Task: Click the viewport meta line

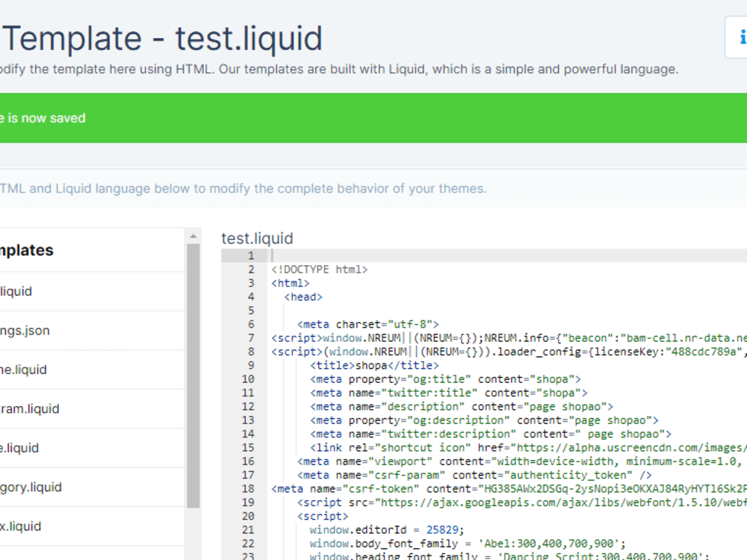Action: 521,461
